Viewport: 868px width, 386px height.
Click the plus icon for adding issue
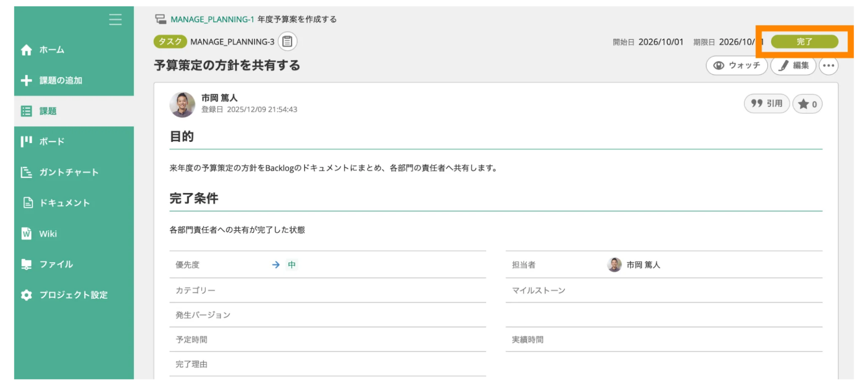coord(26,80)
